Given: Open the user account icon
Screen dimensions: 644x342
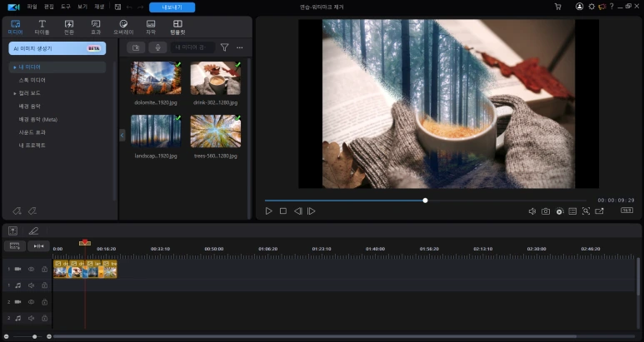Looking at the screenshot, I should click(580, 7).
